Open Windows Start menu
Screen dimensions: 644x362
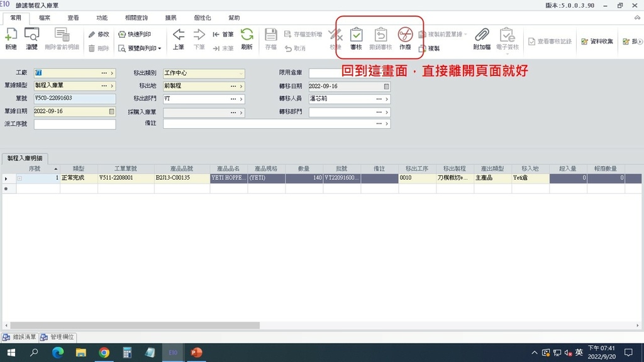coord(11,353)
